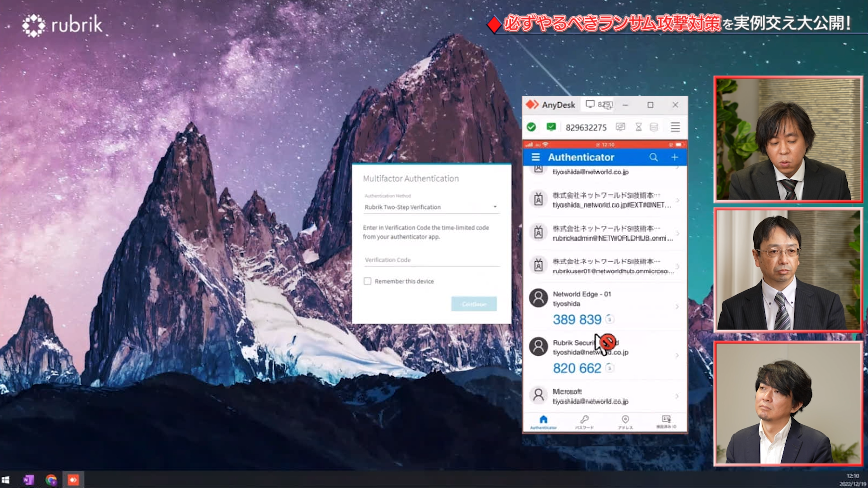Expand the rubrikuser01 entry chevron
The height and width of the screenshot is (488, 868).
(677, 266)
